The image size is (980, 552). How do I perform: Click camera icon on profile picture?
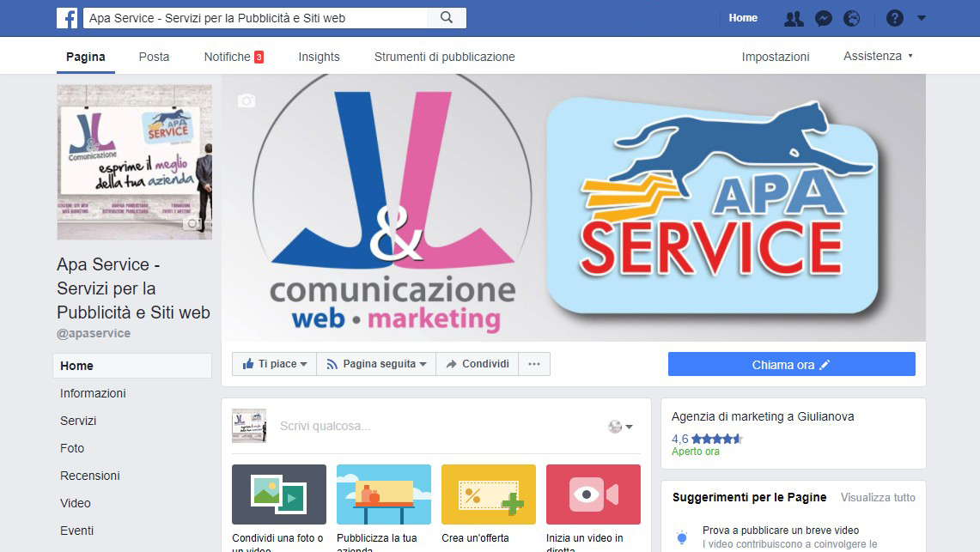click(x=193, y=223)
